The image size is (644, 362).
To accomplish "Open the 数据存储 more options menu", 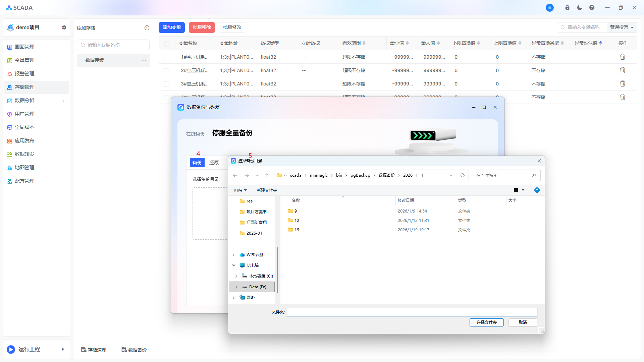I will [x=144, y=60].
